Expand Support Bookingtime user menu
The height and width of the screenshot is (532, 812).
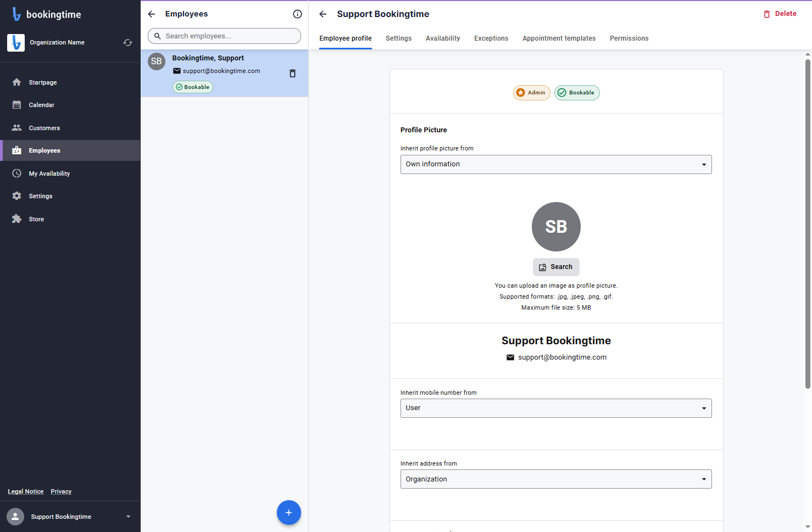(x=70, y=517)
